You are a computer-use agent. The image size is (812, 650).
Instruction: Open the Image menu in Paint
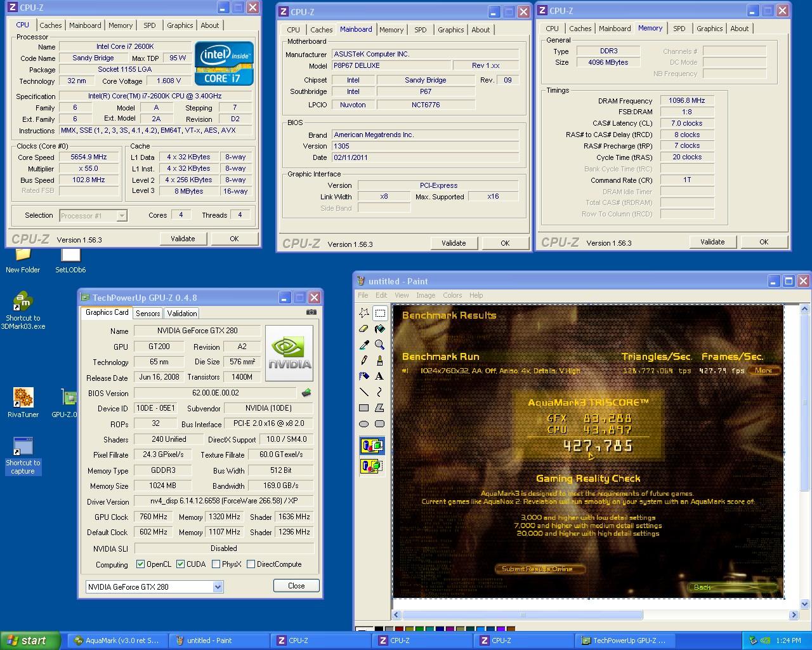click(x=425, y=295)
